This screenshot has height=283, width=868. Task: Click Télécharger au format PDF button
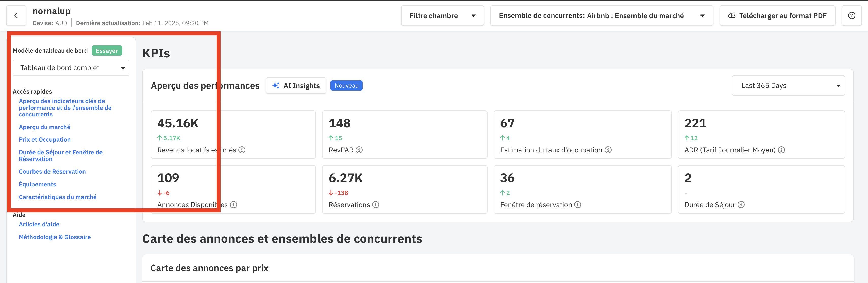(x=777, y=16)
